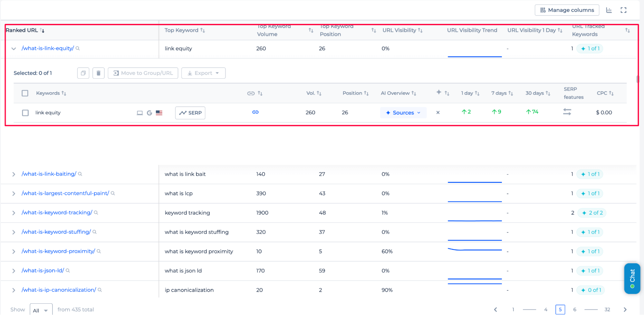Image resolution: width=644 pixels, height=315 pixels.
Task: Expand the /what-is-keyword-tracking/ row
Action: 14,213
